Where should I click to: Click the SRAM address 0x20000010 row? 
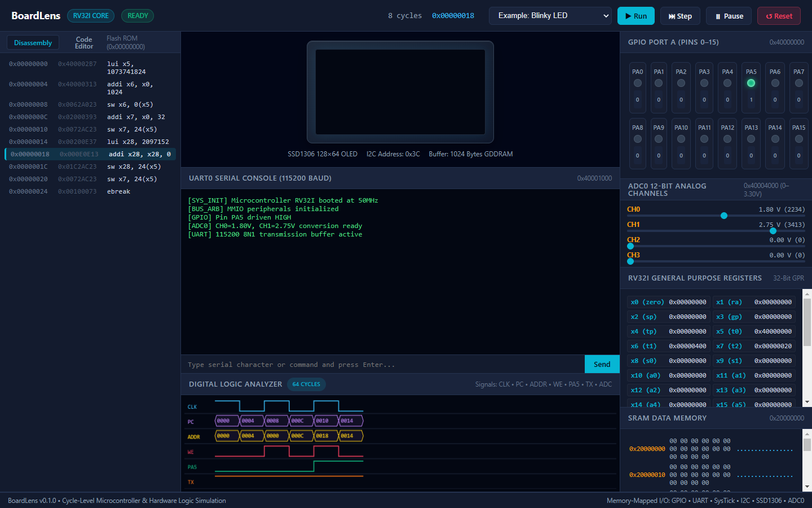coord(710,475)
